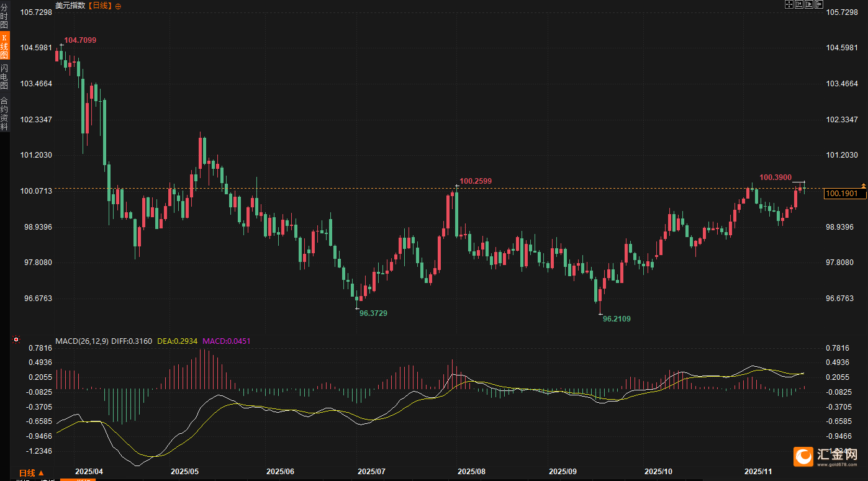Click the MACD(26,12,9) indicator label
Screen dimensions: 868x481
pos(82,341)
